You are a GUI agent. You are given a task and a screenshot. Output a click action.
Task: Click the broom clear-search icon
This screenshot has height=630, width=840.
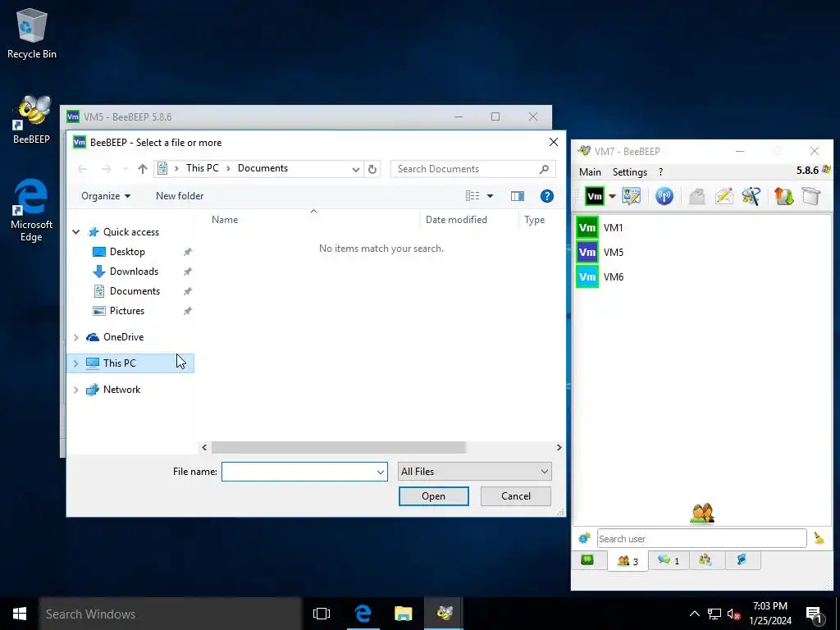pos(819,538)
